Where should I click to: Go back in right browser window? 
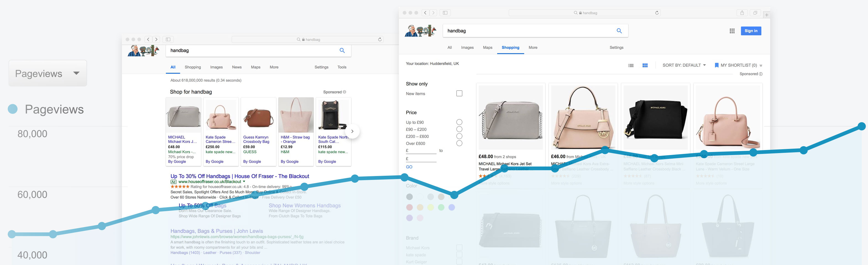pyautogui.click(x=426, y=13)
